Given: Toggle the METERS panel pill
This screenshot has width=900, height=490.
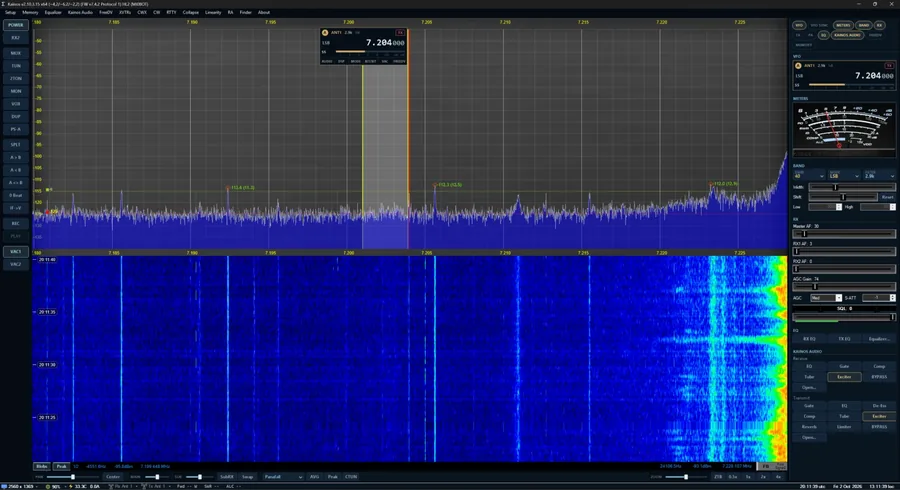Looking at the screenshot, I should click(x=843, y=25).
